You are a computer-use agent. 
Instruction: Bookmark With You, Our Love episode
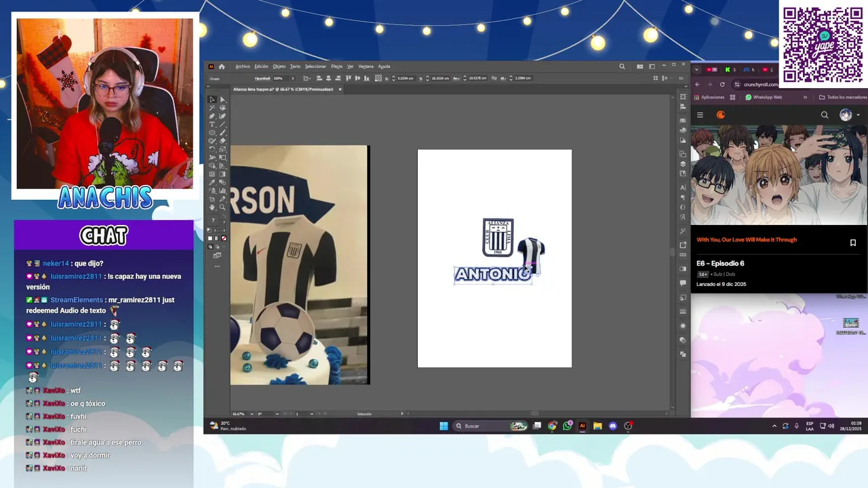point(853,243)
